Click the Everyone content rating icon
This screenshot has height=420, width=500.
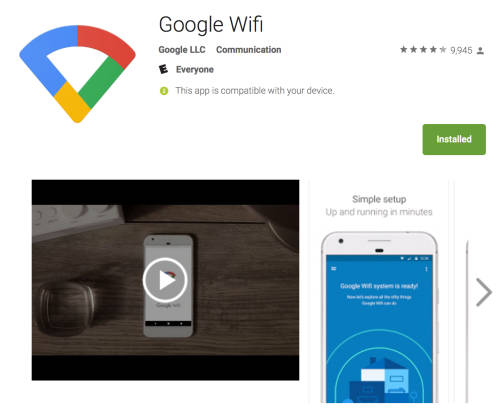click(163, 69)
